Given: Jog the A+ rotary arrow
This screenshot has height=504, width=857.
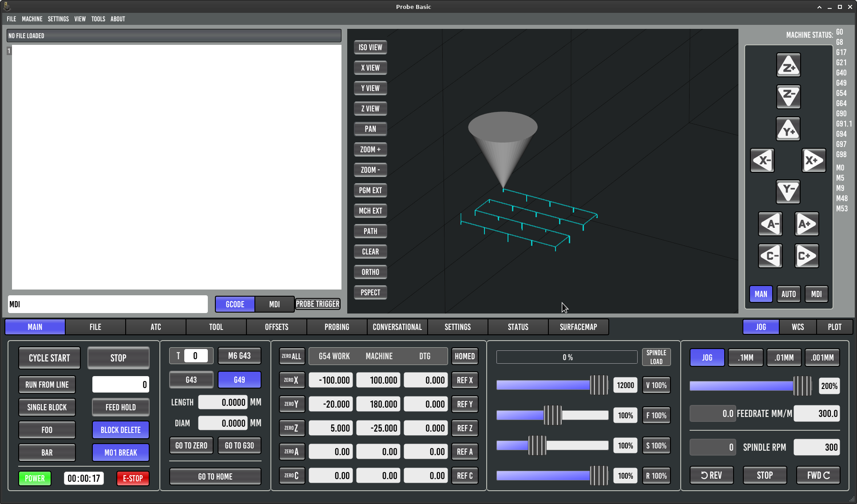Looking at the screenshot, I should pos(806,224).
